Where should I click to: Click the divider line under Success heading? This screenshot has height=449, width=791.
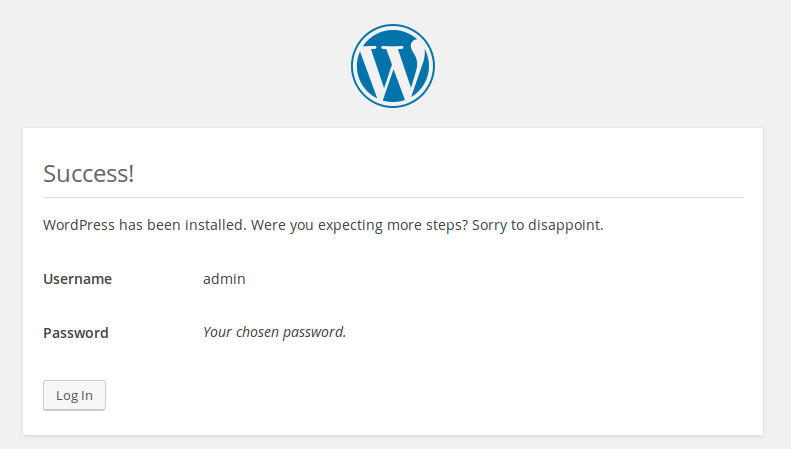393,197
